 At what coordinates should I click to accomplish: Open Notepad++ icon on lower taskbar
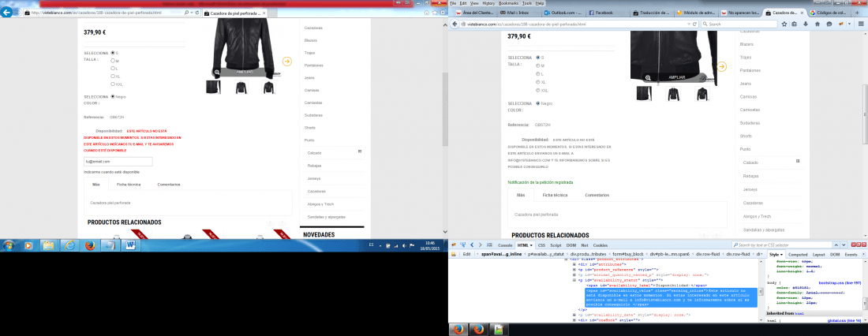(x=498, y=330)
